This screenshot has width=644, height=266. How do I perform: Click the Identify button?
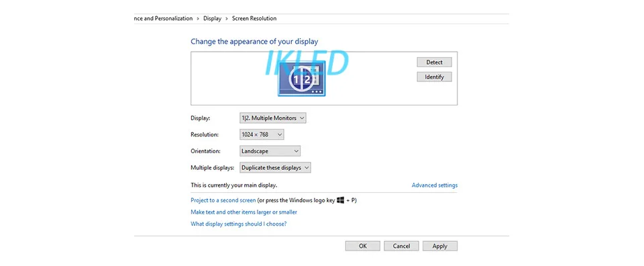[434, 77]
